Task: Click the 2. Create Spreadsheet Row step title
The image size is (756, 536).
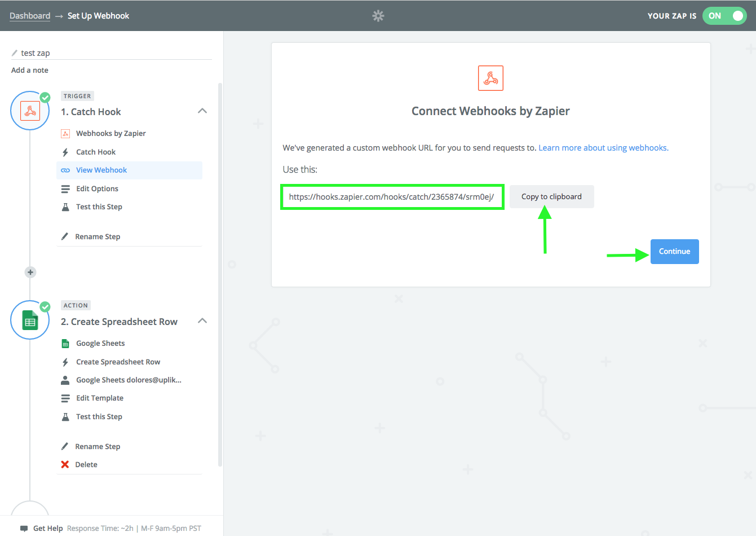Action: click(x=119, y=322)
